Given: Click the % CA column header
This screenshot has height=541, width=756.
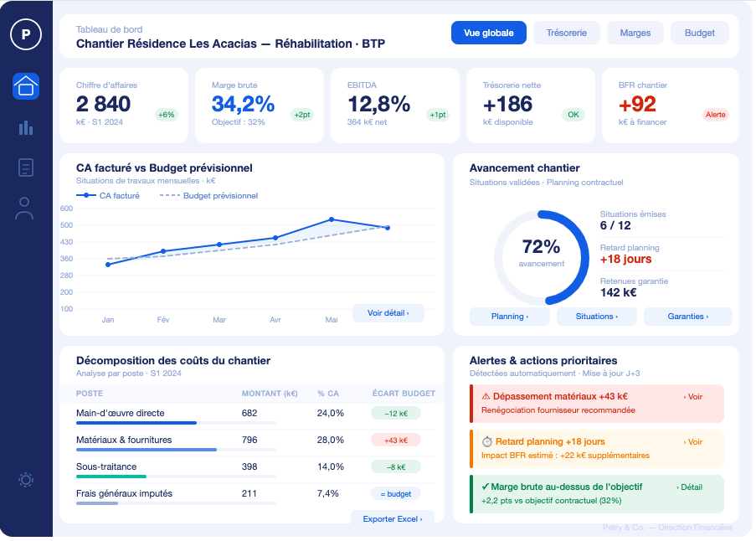Looking at the screenshot, I should [x=328, y=394].
